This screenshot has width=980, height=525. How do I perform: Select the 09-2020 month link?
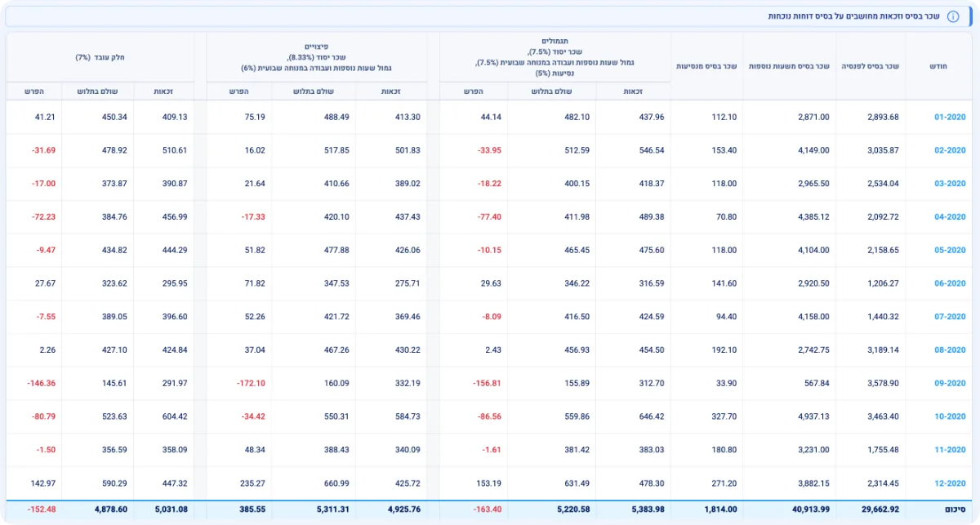click(950, 383)
